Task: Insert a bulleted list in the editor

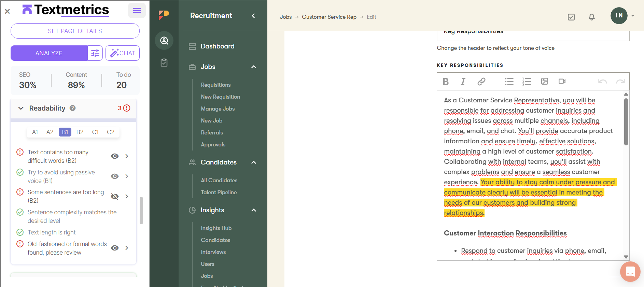Action: tap(509, 82)
